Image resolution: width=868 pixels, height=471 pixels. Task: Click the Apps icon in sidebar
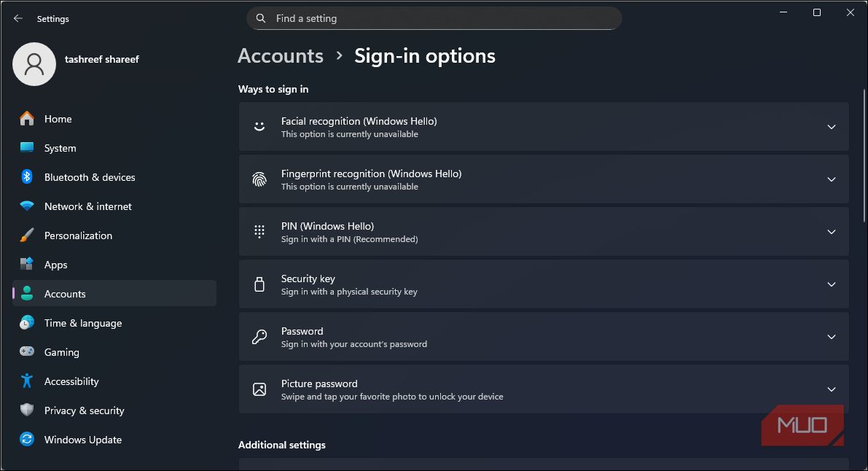tap(26, 264)
